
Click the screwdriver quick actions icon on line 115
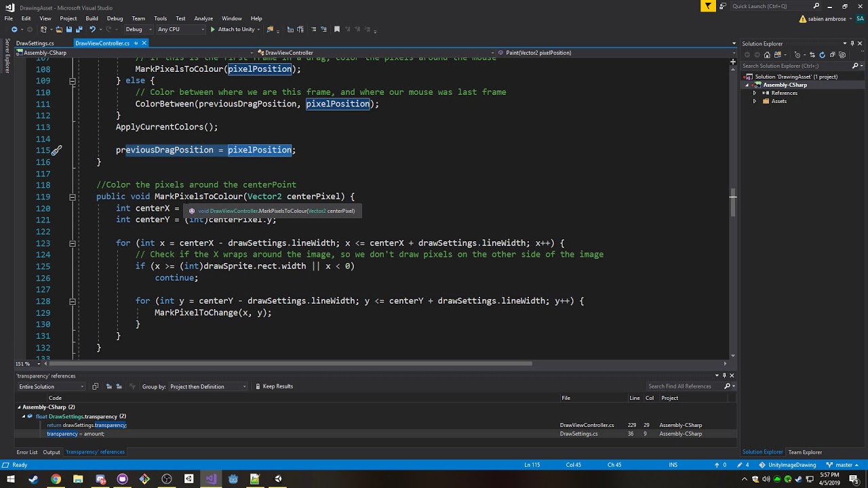point(57,150)
